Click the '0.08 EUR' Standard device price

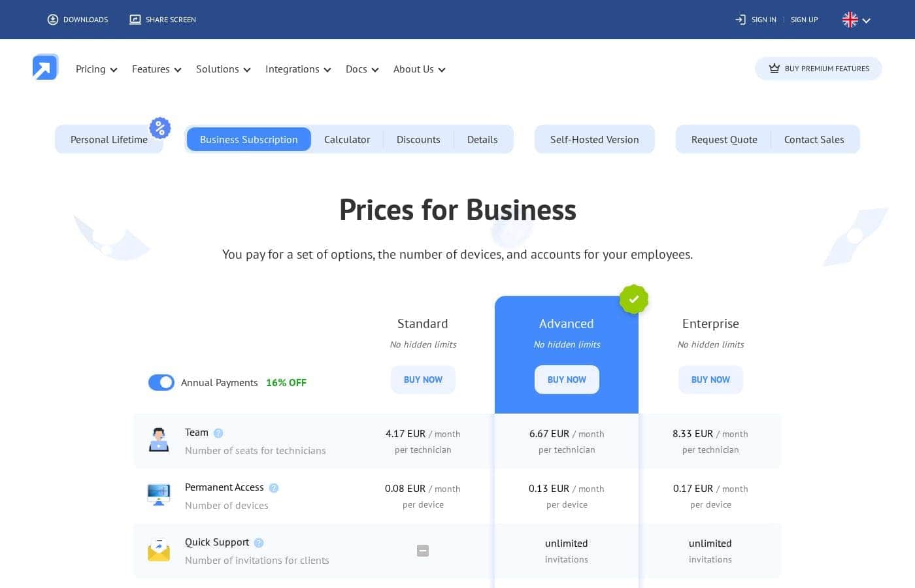coord(405,489)
